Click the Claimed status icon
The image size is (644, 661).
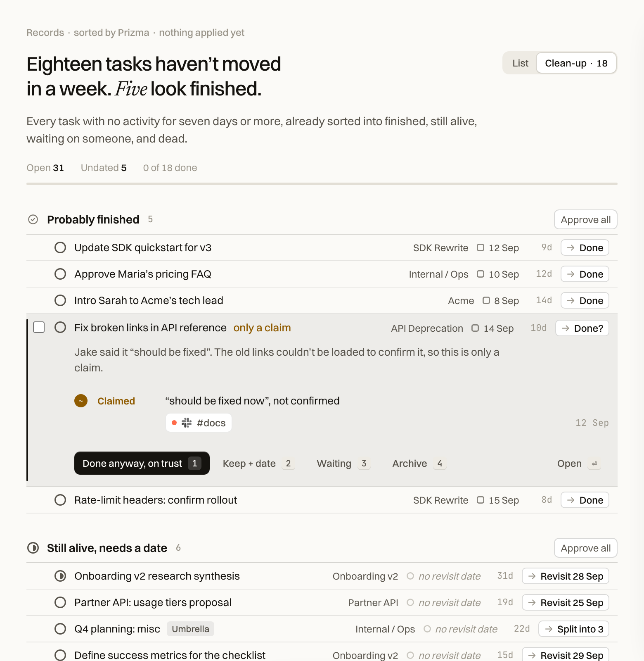81,401
